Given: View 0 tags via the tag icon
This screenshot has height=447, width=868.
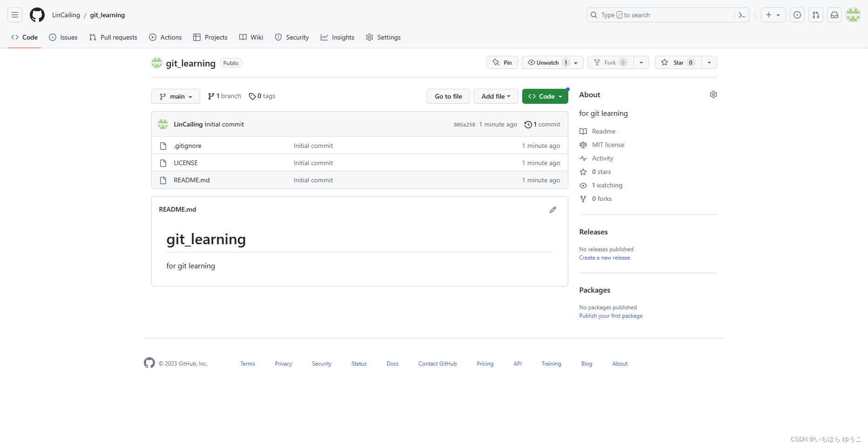Looking at the screenshot, I should tap(262, 96).
